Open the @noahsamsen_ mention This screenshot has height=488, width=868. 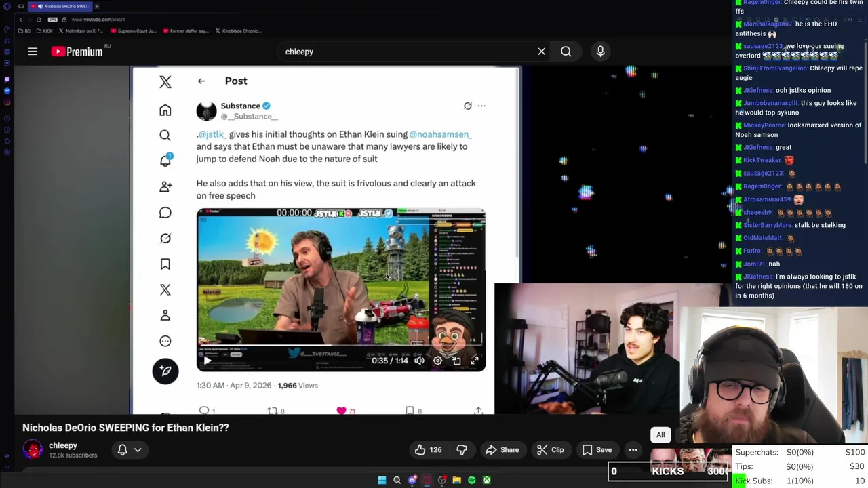click(x=440, y=134)
